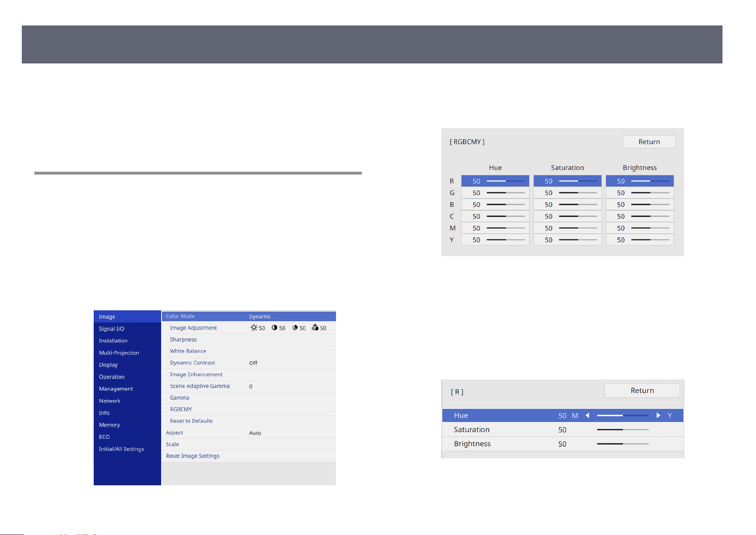This screenshot has height=535, width=756.
Task: Open the White Balance setting
Action: click(x=249, y=351)
